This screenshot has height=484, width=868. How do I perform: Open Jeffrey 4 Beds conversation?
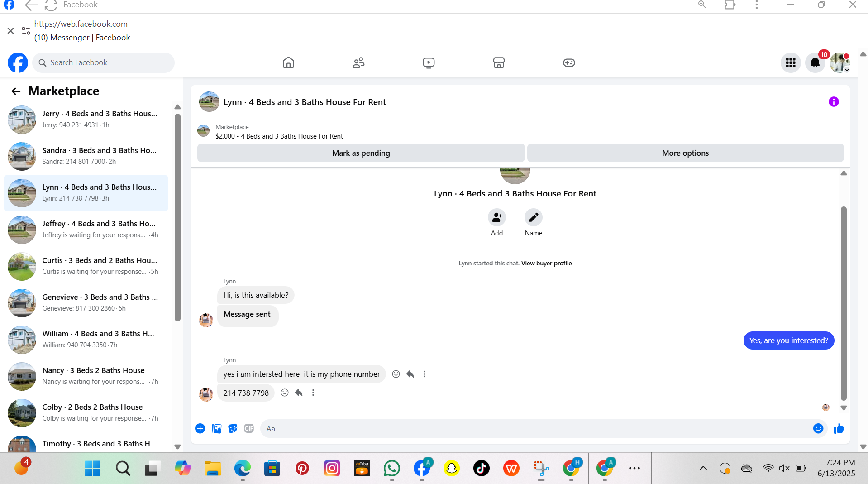[86, 230]
